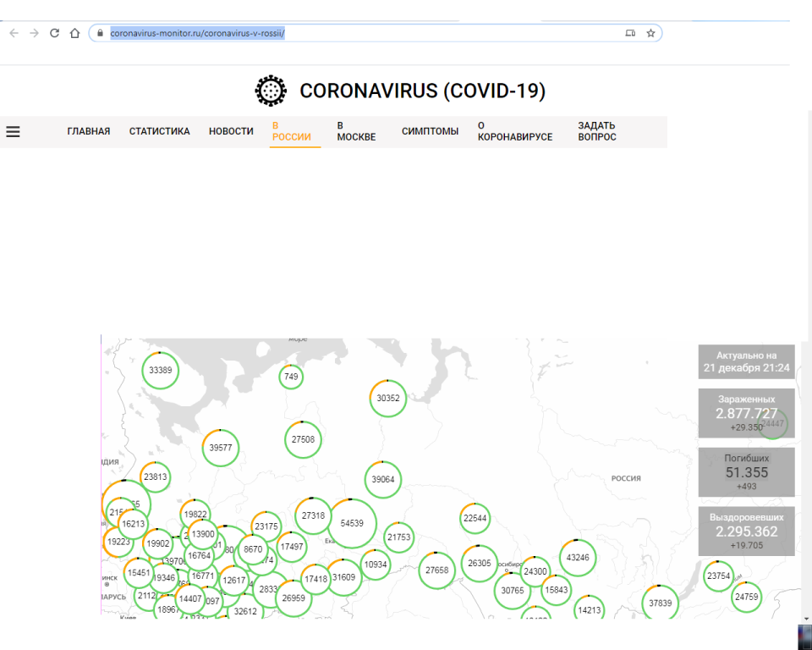812x650 pixels.
Task: Click the cast/media icon in address bar
Action: [x=629, y=33]
